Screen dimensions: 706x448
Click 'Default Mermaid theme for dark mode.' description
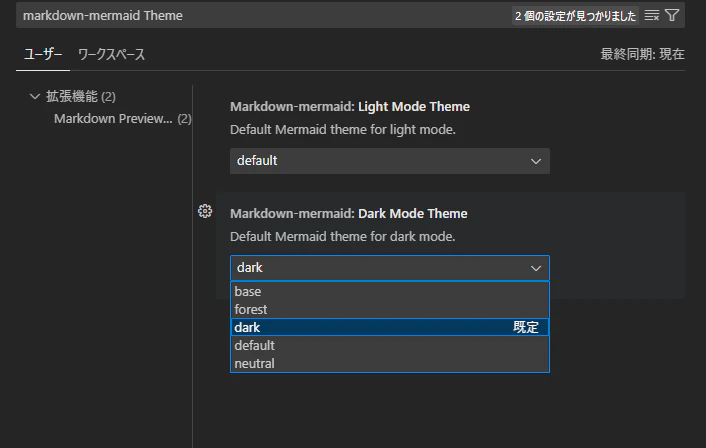point(343,236)
